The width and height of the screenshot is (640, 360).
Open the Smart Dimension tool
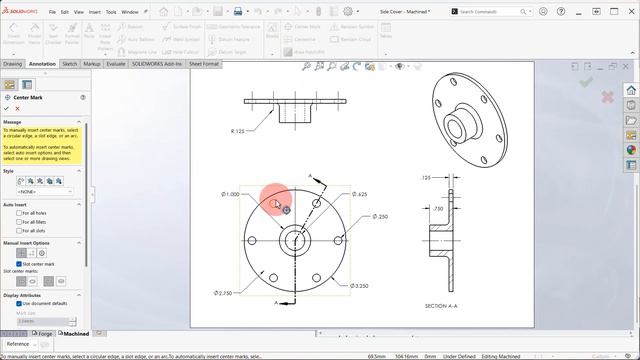[x=13, y=33]
